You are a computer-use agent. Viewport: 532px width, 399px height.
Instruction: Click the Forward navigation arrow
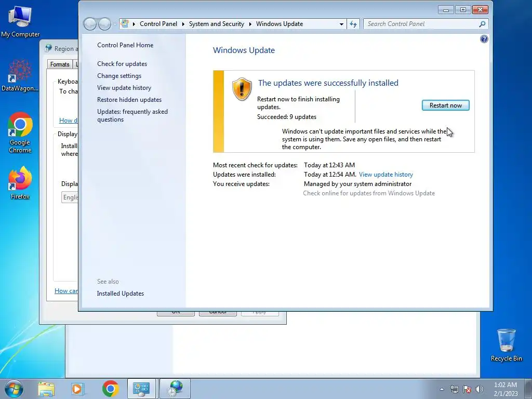point(104,24)
